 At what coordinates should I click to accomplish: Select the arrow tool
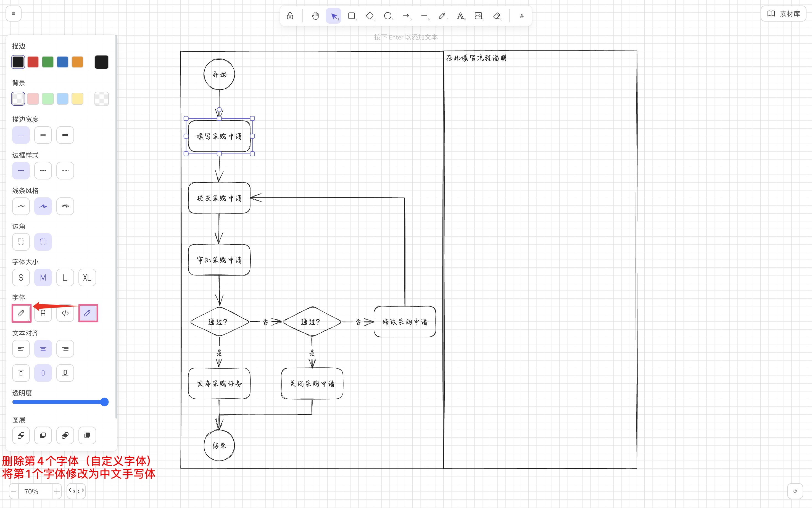tap(406, 15)
